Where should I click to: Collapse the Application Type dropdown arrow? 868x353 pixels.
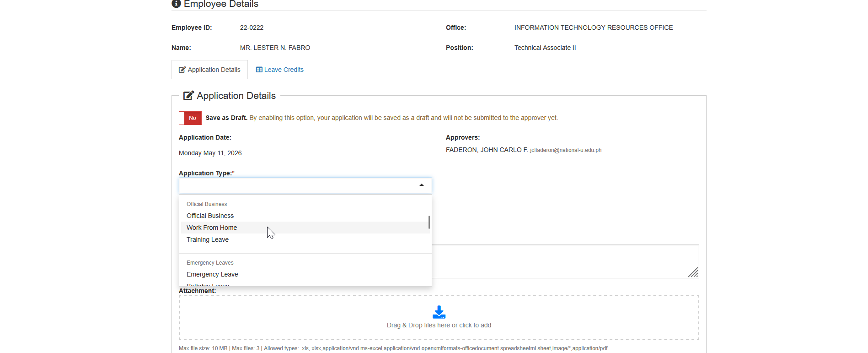422,185
